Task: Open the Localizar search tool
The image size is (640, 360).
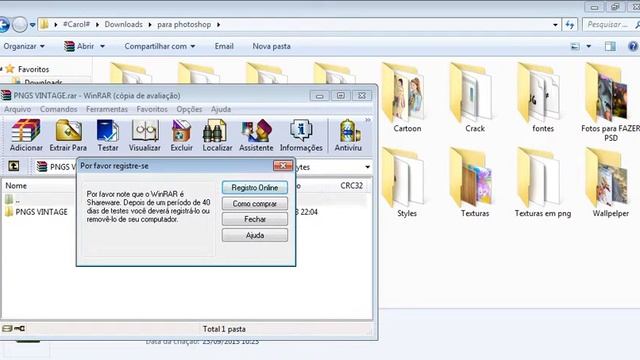Action: [217, 136]
